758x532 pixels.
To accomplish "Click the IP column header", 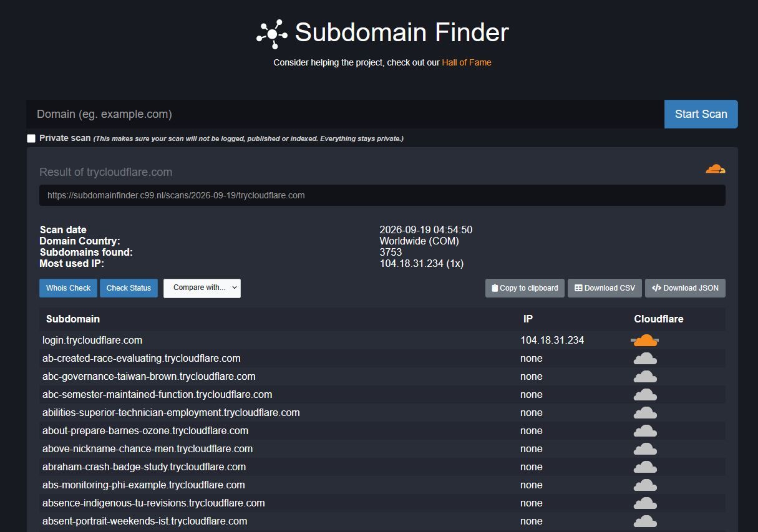I will (528, 319).
